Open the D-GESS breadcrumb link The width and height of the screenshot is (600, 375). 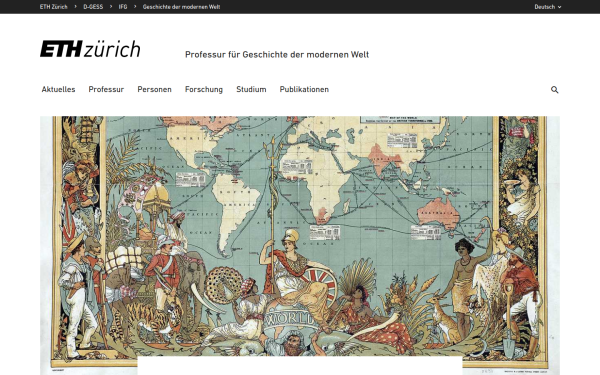point(93,7)
